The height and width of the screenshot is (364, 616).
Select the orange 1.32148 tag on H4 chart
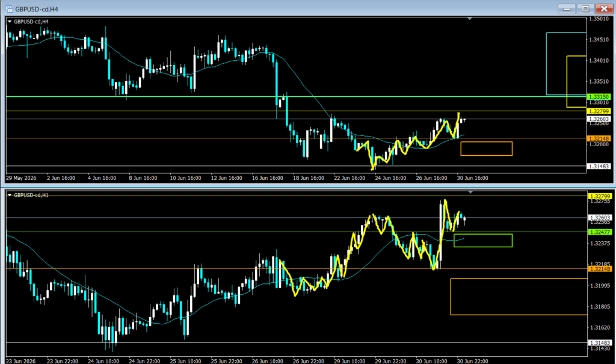click(599, 138)
